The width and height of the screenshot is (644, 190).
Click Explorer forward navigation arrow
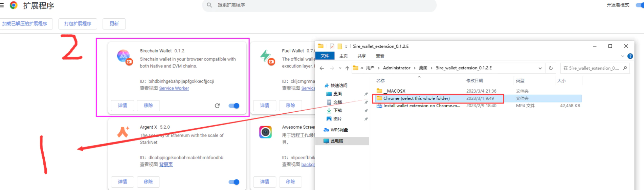[332, 68]
